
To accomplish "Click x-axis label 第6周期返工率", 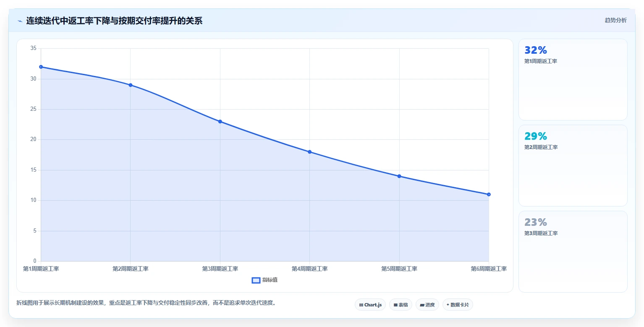I will pos(489,269).
